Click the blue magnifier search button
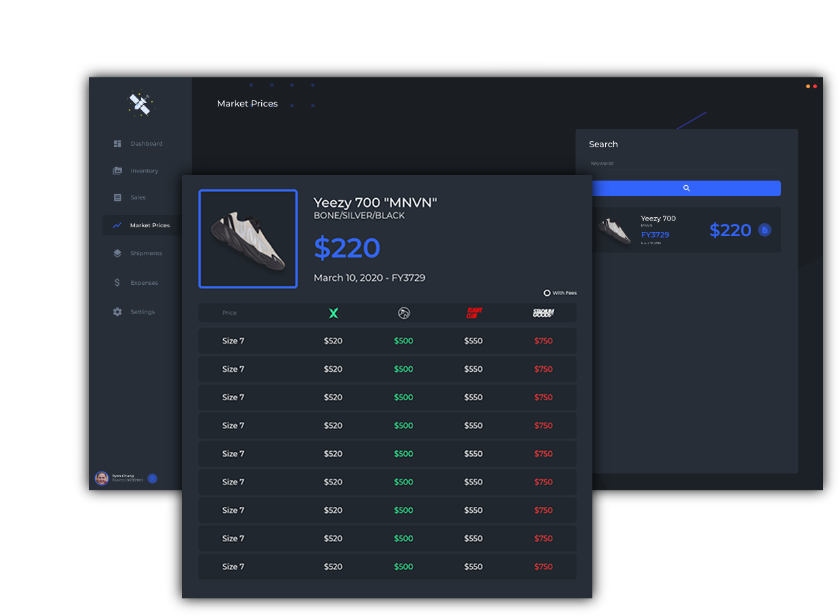840x616 pixels. (686, 188)
